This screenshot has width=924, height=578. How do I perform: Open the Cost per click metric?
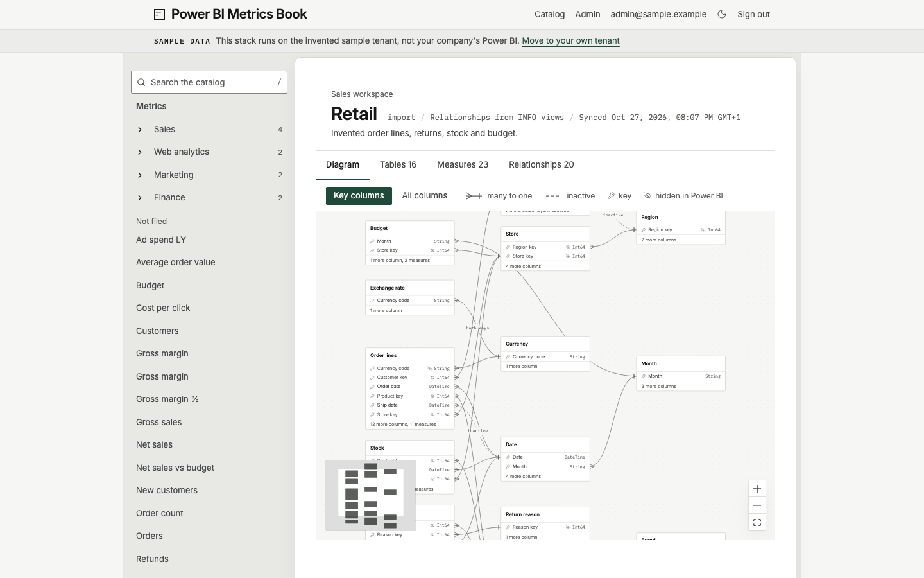pyautogui.click(x=163, y=308)
